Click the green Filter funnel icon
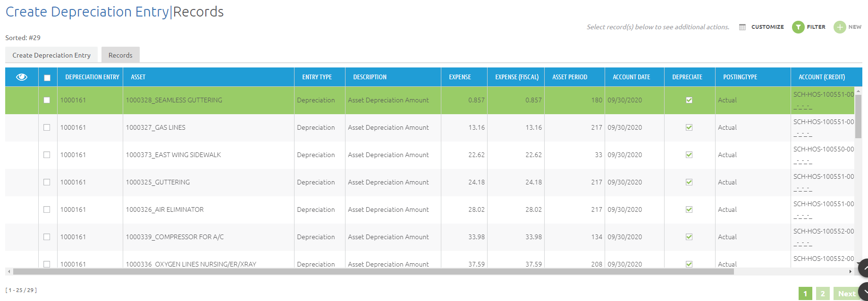 (798, 27)
